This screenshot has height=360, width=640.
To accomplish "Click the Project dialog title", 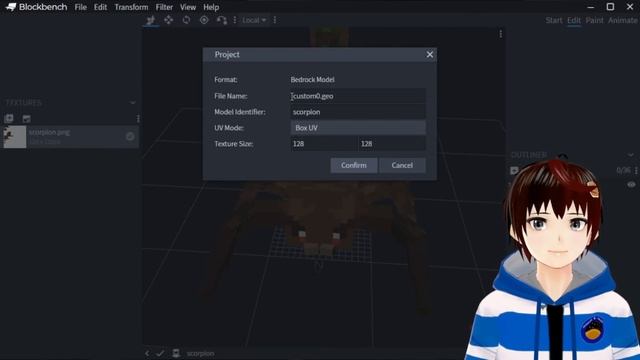I will 227,55.
